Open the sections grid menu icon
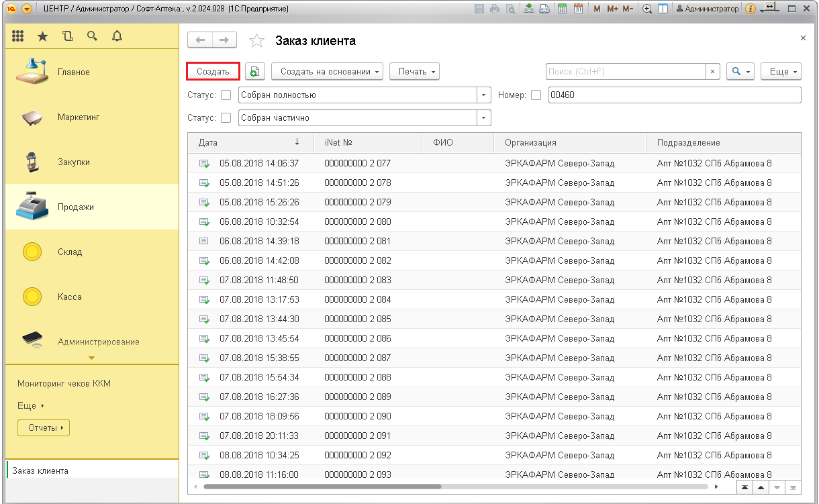 [18, 37]
